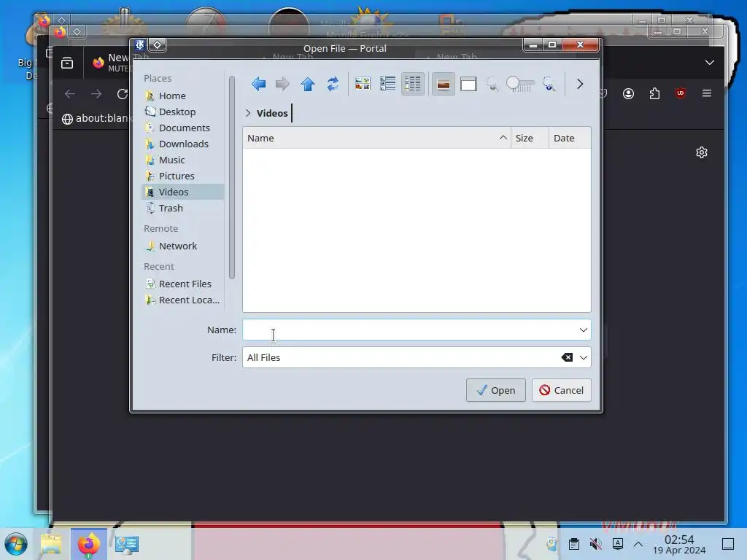Sort by Size column header

pos(530,138)
